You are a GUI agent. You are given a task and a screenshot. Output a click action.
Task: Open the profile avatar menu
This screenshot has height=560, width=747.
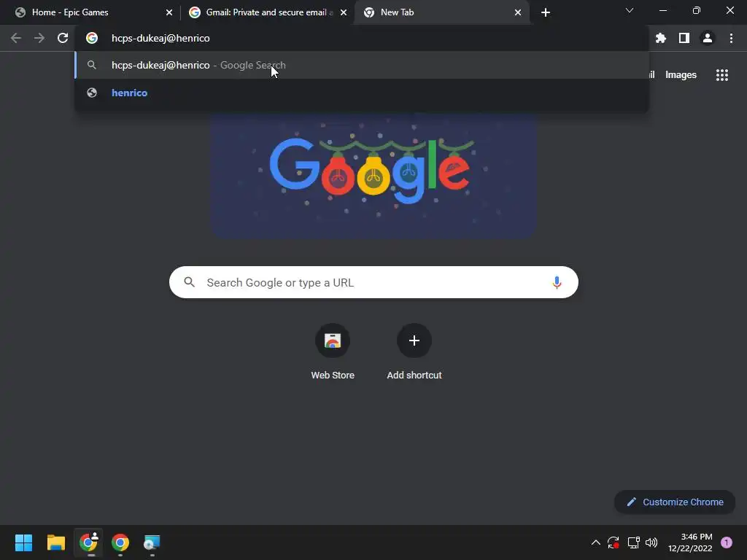(708, 38)
